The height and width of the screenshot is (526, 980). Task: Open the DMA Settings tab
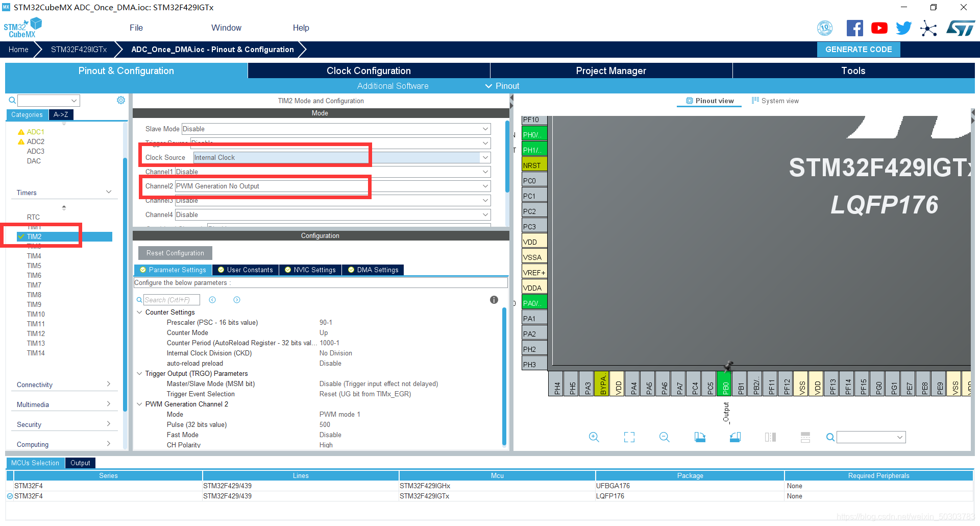(373, 270)
